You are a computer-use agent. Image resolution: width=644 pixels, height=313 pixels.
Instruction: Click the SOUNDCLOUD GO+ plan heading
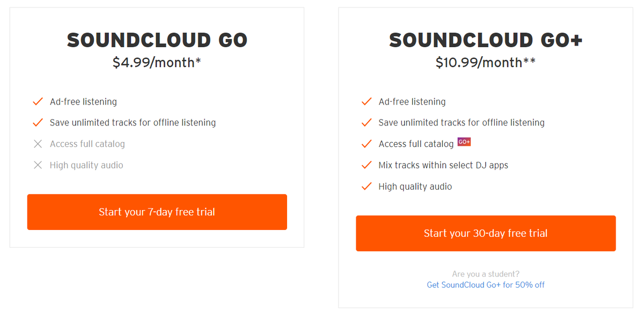tap(486, 40)
